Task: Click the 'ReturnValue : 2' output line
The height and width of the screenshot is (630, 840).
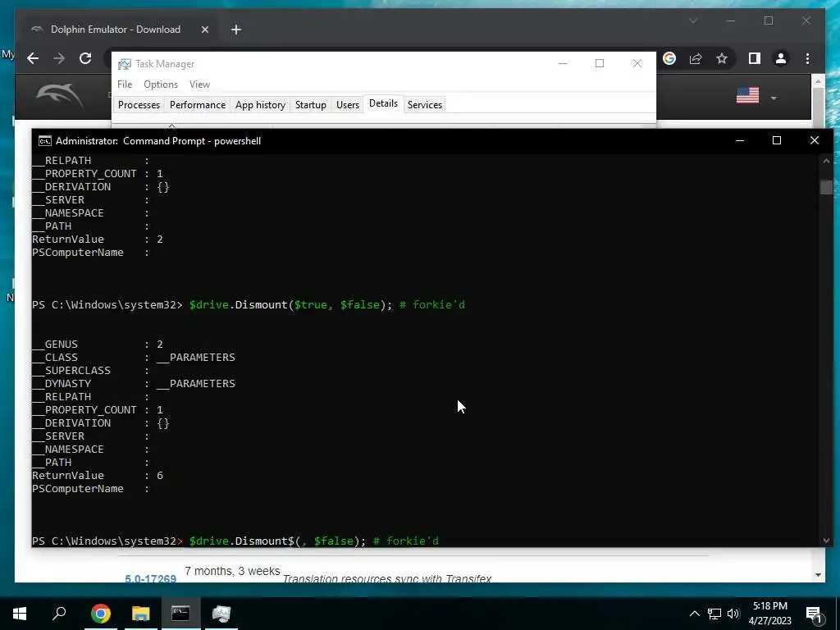Action: click(x=98, y=240)
